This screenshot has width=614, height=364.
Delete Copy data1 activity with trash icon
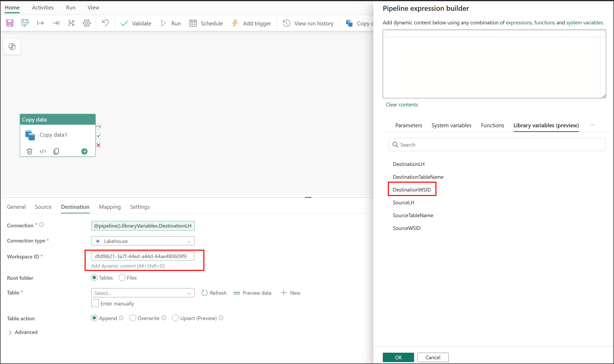pyautogui.click(x=29, y=151)
